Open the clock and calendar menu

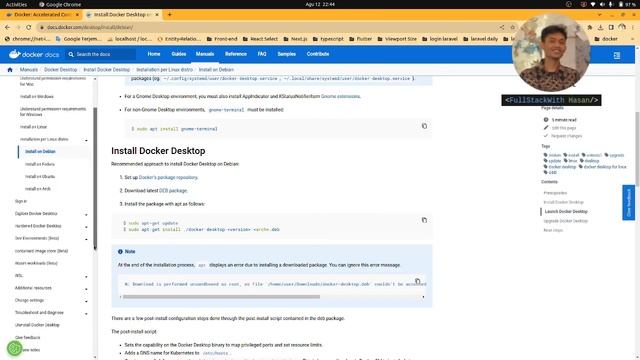(320, 4)
